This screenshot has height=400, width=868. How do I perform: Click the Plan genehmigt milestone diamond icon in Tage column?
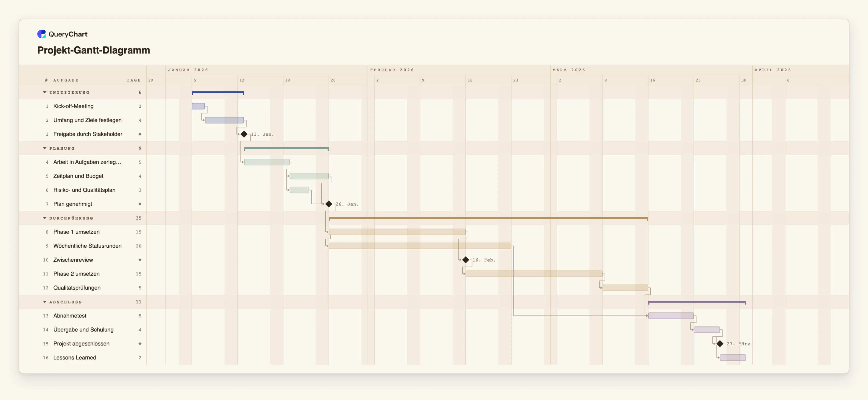140,204
